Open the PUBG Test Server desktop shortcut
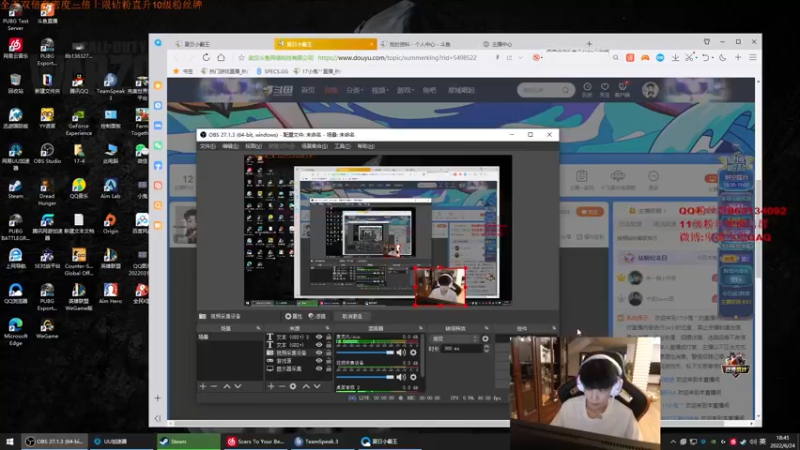 tap(15, 18)
